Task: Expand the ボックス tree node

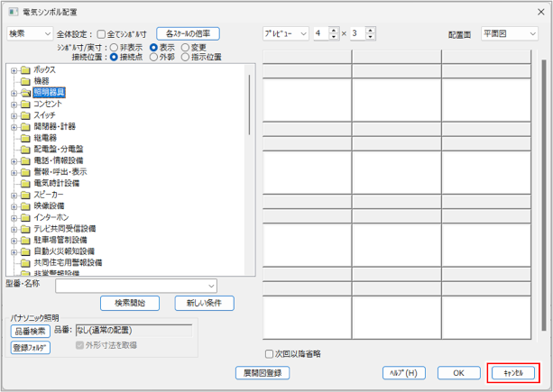Action: click(14, 70)
